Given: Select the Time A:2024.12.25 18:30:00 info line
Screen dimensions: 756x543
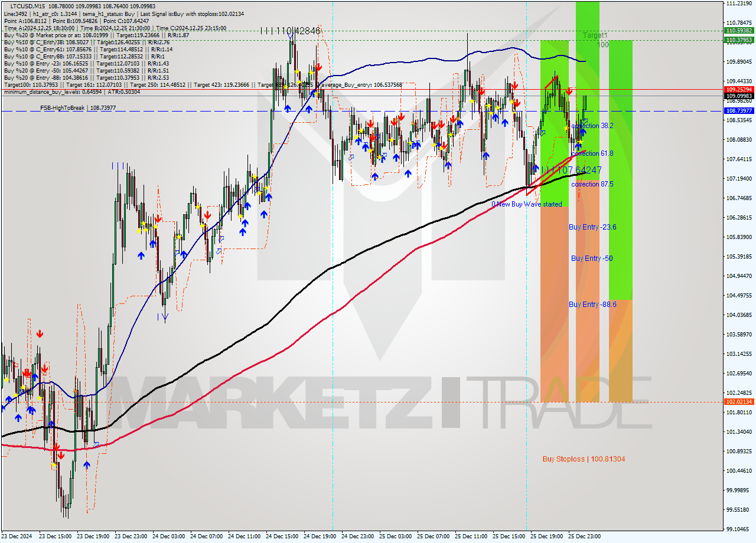Looking at the screenshot, I should [x=115, y=28].
